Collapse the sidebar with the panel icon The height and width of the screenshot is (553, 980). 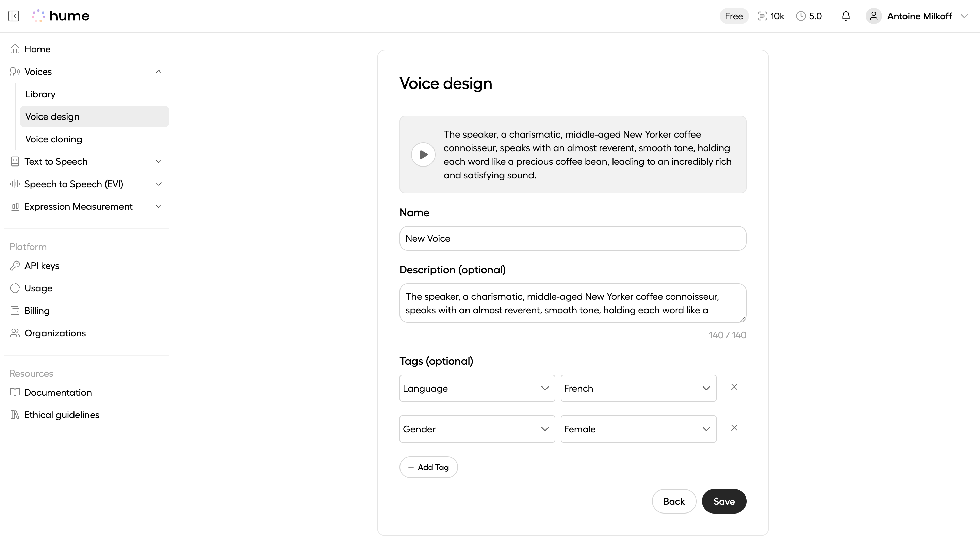point(13,16)
